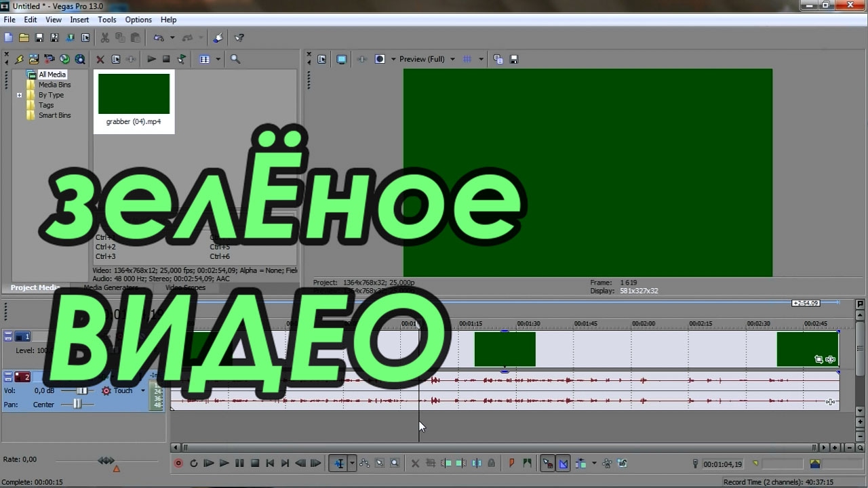Open the Normal Edit Tool dropdown arrow
The image size is (868, 488).
[x=352, y=464]
